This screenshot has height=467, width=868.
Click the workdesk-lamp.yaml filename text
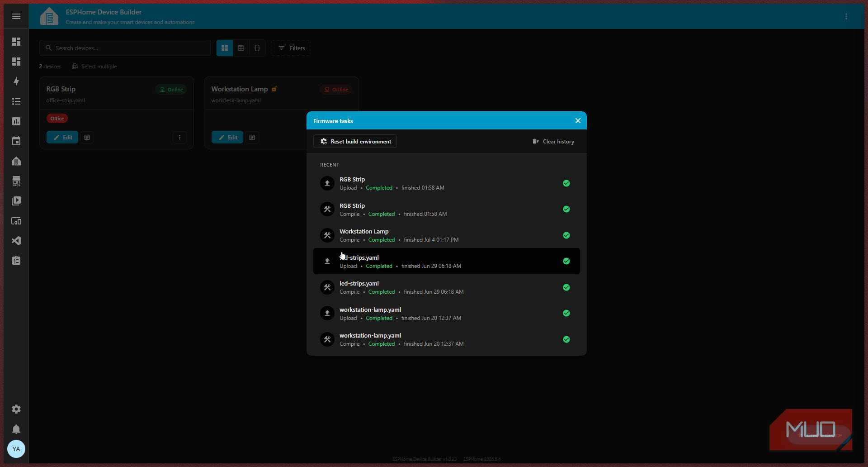pos(236,100)
